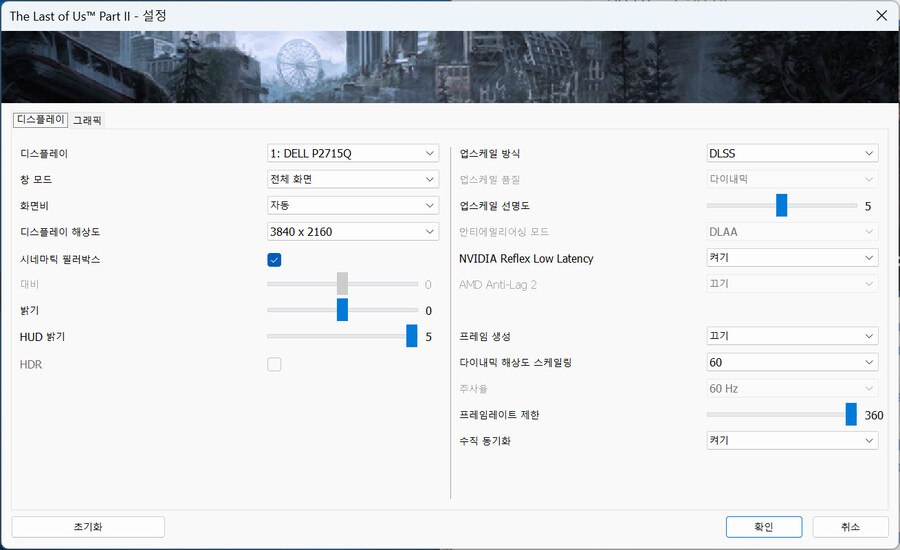Click the HUD 밝기 slider handle
The height and width of the screenshot is (550, 900).
click(x=411, y=336)
